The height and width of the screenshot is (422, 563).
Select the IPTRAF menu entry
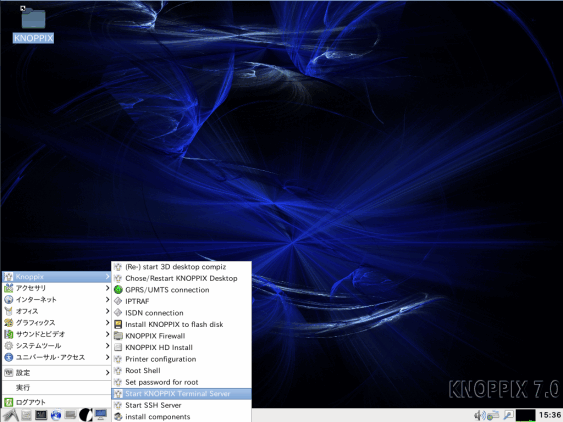(181, 301)
